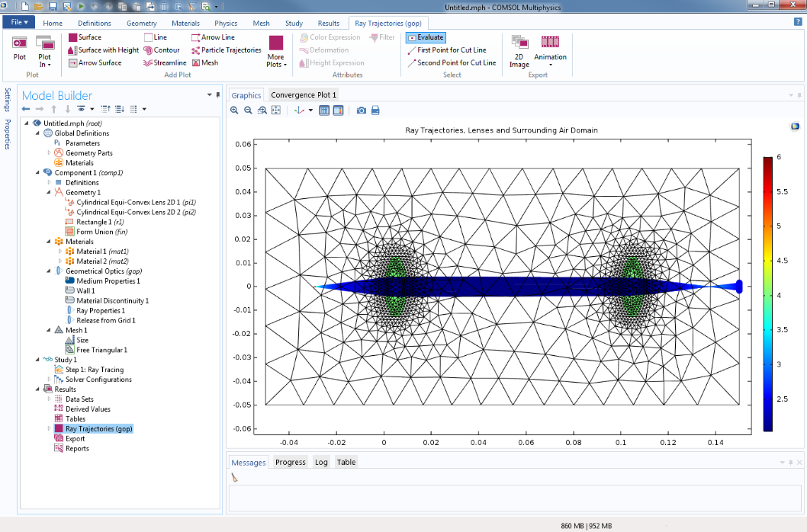
Task: Expand the Material 1 (mat1) node
Action: coord(59,251)
